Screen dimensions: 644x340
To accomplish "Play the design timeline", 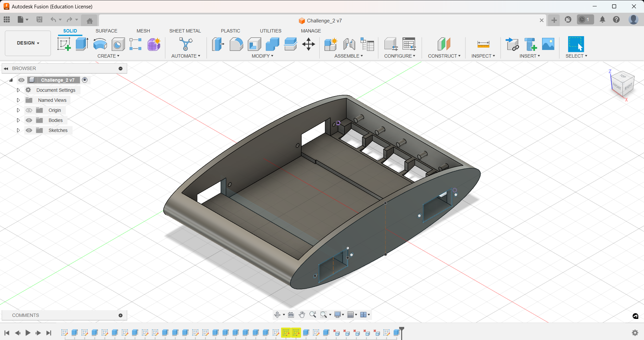I will 28,333.
